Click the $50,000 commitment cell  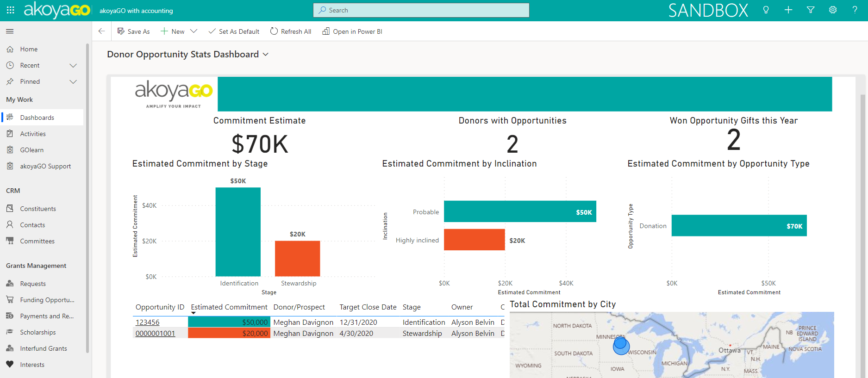[229, 322]
